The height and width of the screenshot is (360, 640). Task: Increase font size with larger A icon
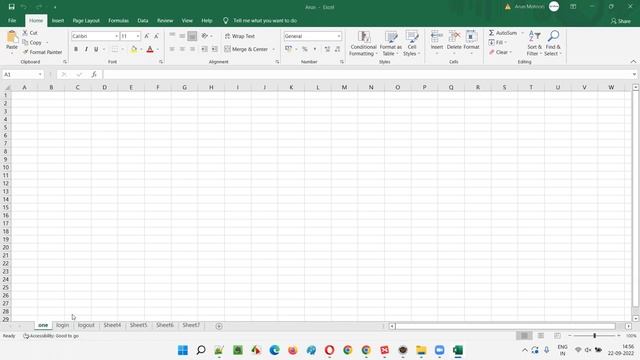[147, 36]
